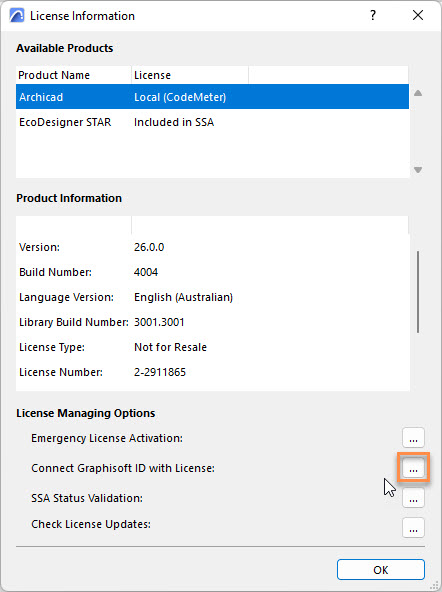Click the license number 2-2911865
The image size is (442, 592).
160,372
